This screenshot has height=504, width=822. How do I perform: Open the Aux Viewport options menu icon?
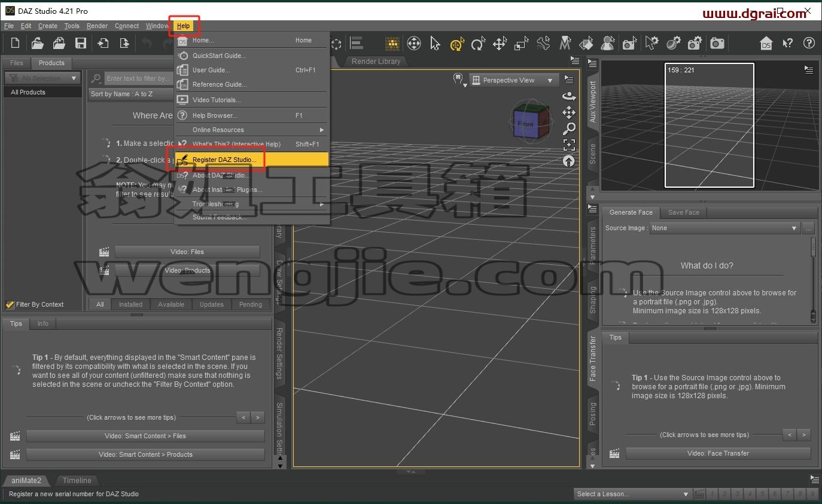pyautogui.click(x=809, y=70)
